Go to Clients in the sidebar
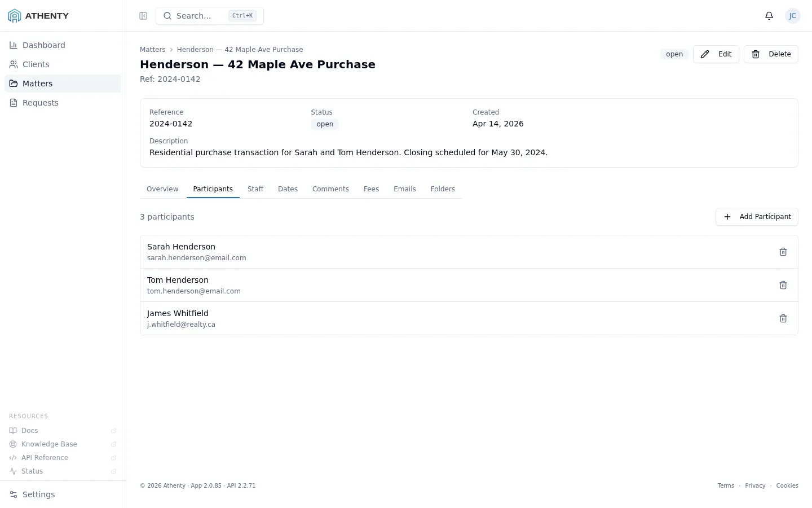This screenshot has width=812, height=508. coord(63,64)
